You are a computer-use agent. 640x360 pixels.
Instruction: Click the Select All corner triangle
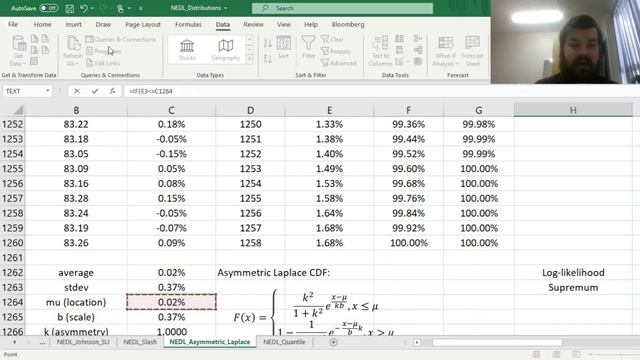coord(18,110)
